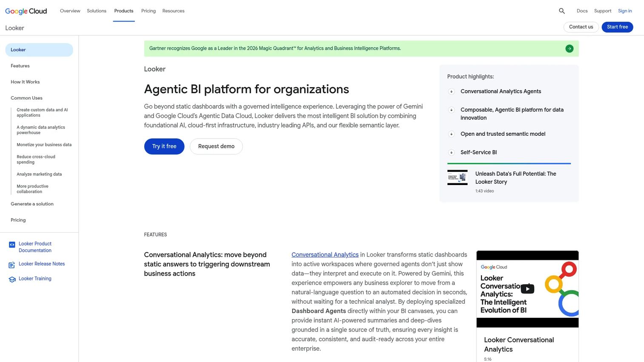Image resolution: width=644 pixels, height=362 pixels.
Task: Expand Composable, Agentic BI platform highlight
Action: click(x=451, y=110)
